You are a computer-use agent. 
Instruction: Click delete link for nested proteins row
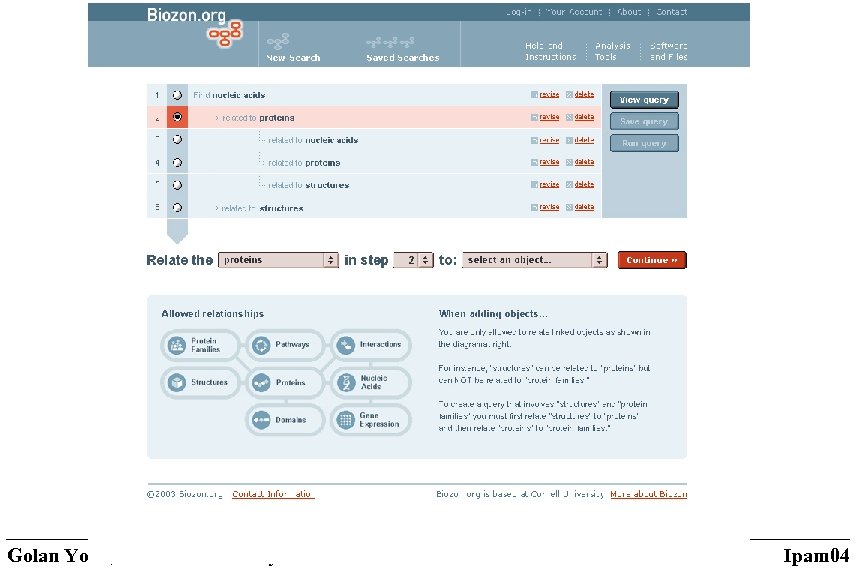(x=584, y=163)
